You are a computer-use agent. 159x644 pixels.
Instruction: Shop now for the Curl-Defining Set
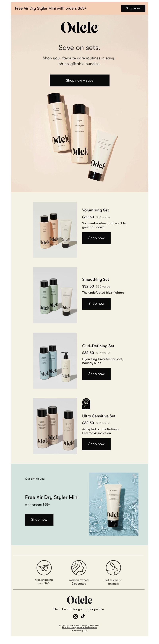point(97,374)
